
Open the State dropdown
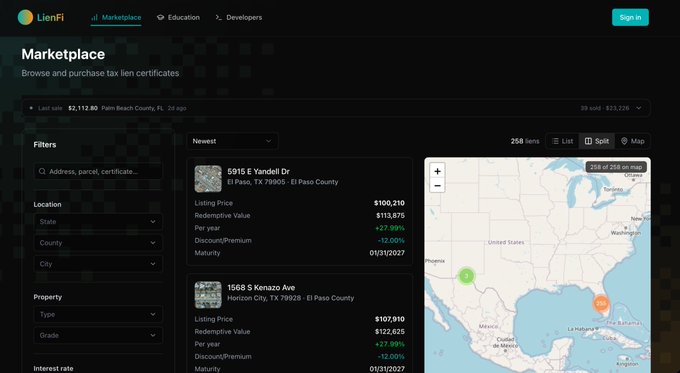pos(98,222)
